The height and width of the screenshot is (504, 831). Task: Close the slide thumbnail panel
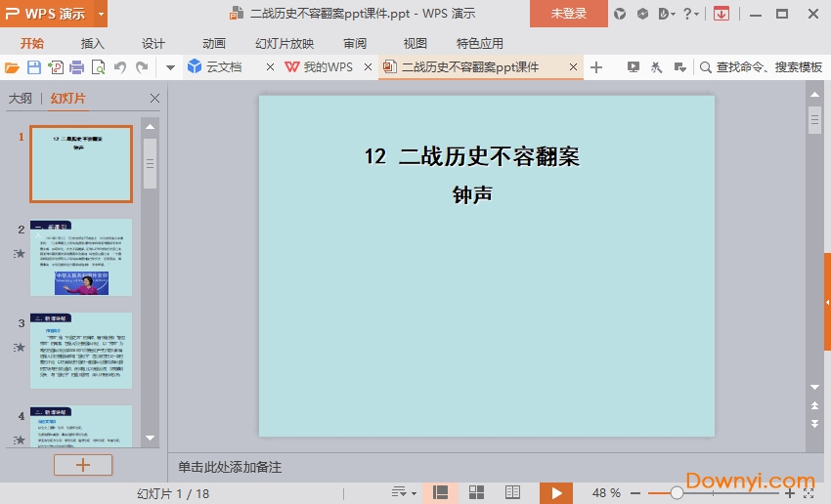pyautogui.click(x=154, y=99)
